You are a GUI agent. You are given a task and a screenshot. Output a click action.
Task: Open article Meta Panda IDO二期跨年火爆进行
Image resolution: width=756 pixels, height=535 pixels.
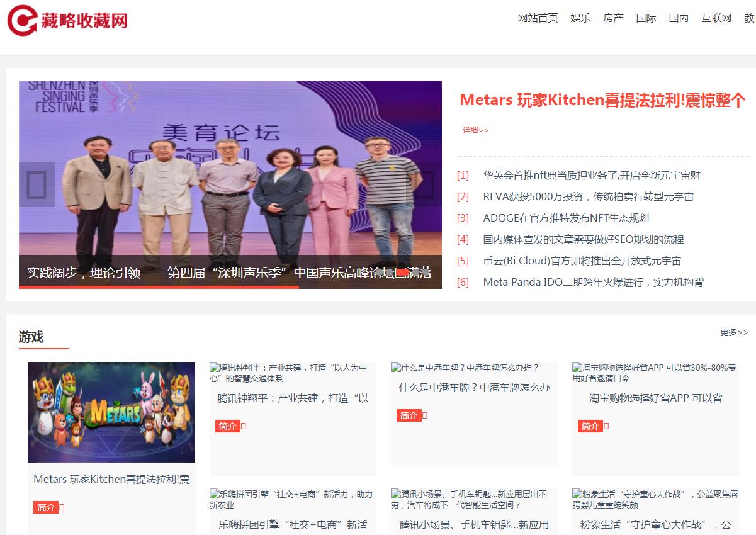(594, 282)
